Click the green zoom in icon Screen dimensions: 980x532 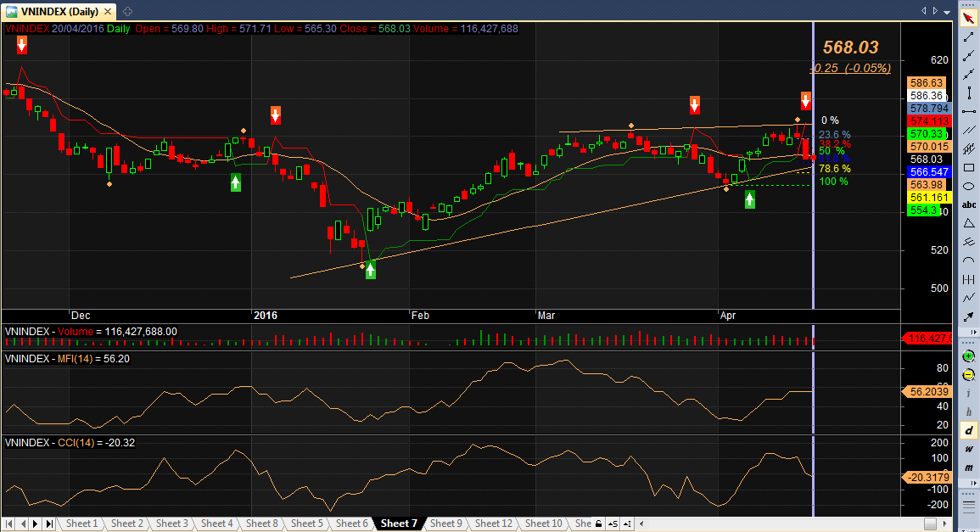tap(969, 356)
